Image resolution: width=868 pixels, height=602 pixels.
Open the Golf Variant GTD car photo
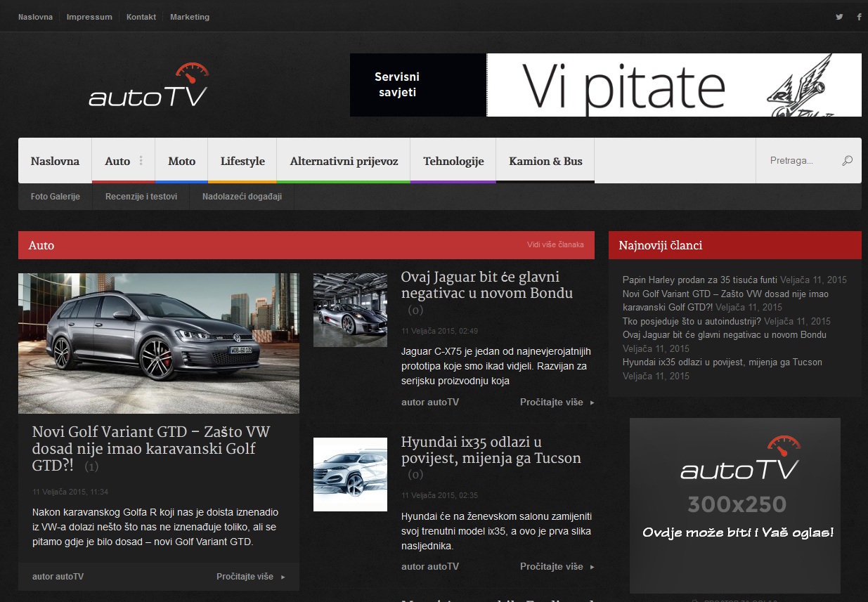pos(159,343)
